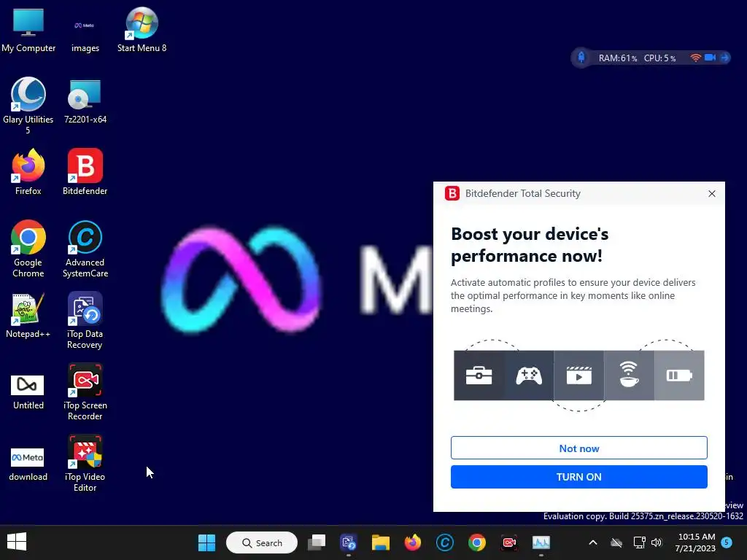The width and height of the screenshot is (747, 560).
Task: Click the Battery mode profile icon
Action: [679, 376]
